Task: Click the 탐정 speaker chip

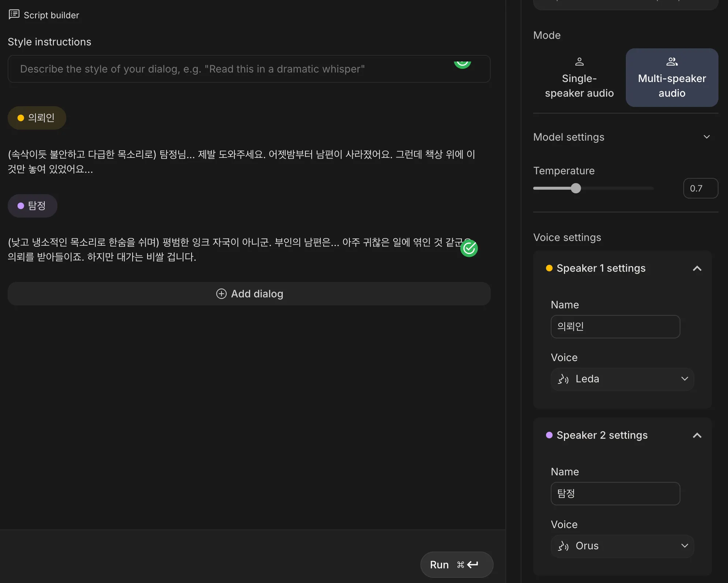Action: point(32,206)
